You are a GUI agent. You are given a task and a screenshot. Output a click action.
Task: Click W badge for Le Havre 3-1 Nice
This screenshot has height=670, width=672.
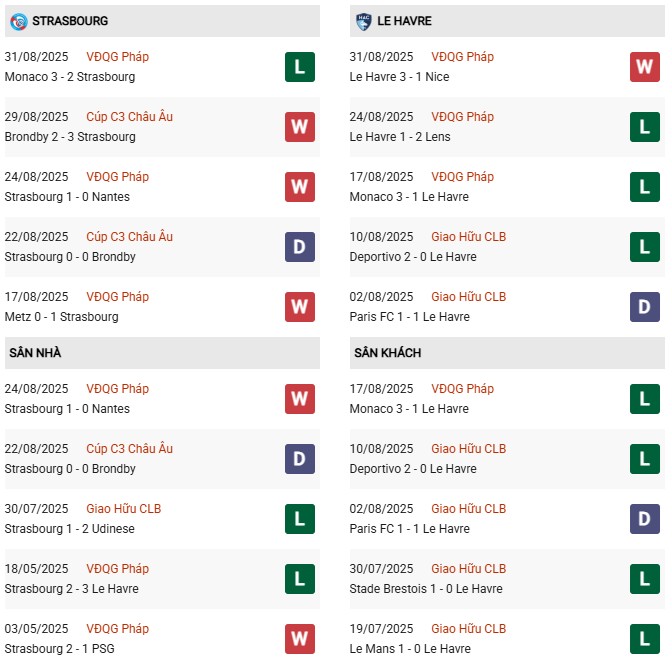tap(645, 67)
